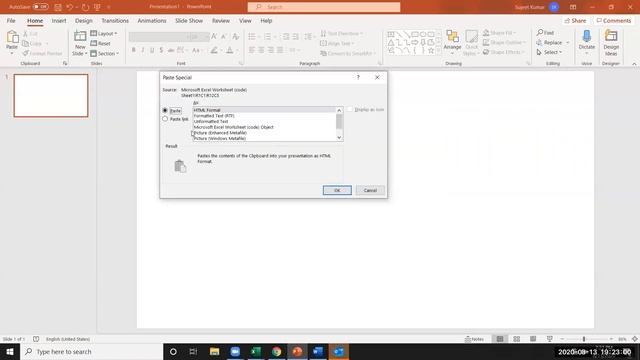Click the Underline formatting icon
The image size is (640, 360).
152,50
